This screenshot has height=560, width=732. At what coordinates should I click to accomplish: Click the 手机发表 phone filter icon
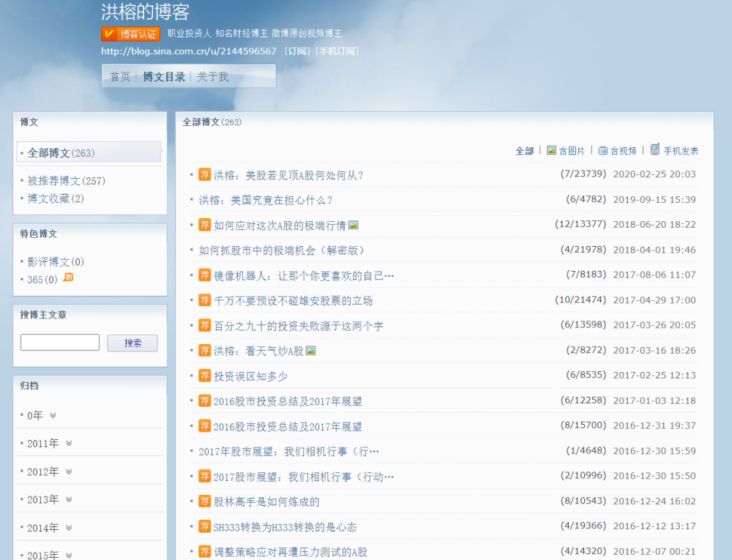[x=655, y=149]
